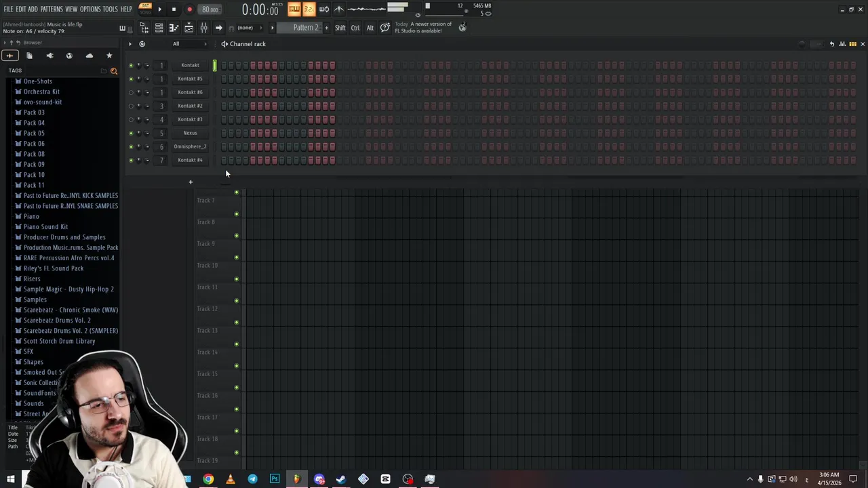Click the news globe icon beside update notice
This screenshot has height=488, width=868.
click(x=462, y=27)
